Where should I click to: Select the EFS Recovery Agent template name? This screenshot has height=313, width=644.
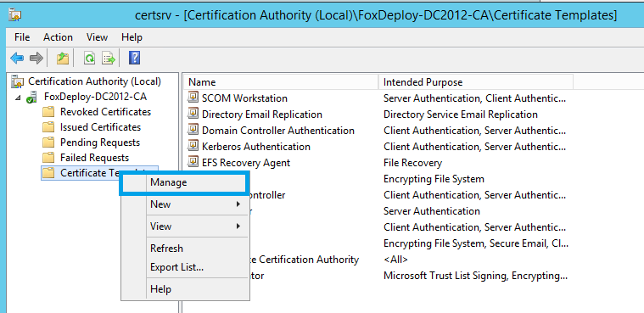click(246, 162)
